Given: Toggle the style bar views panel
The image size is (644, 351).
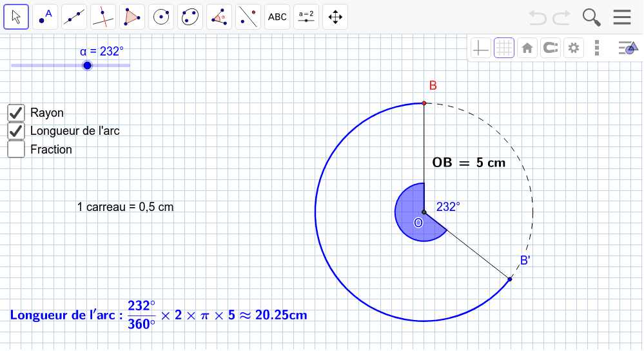Looking at the screenshot, I should coord(627,48).
